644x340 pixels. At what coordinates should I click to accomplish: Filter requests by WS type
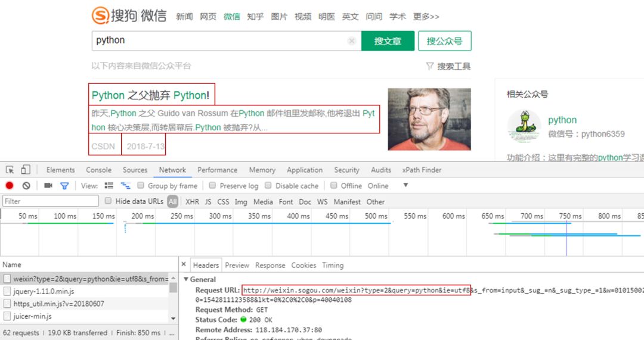pyautogui.click(x=323, y=202)
